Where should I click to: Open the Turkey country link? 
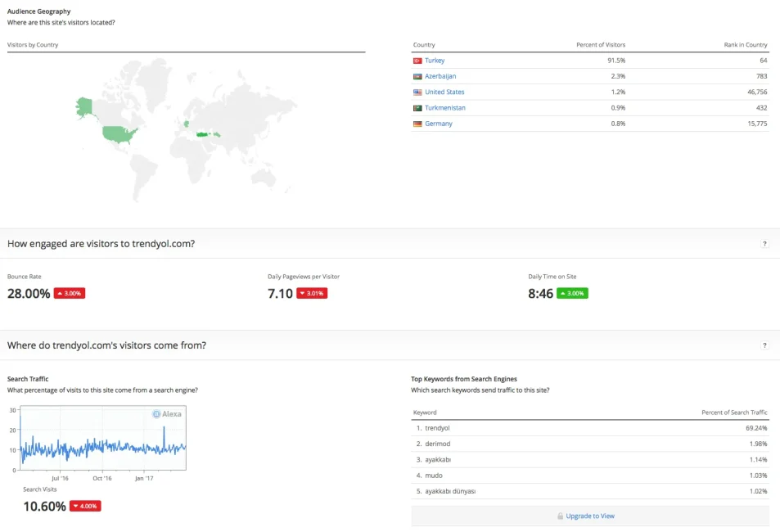(435, 61)
